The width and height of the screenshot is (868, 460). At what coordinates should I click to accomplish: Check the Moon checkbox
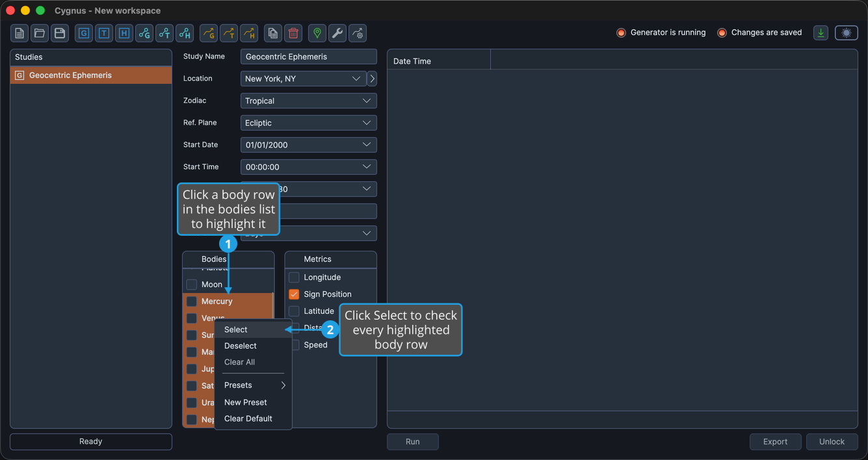tap(192, 285)
